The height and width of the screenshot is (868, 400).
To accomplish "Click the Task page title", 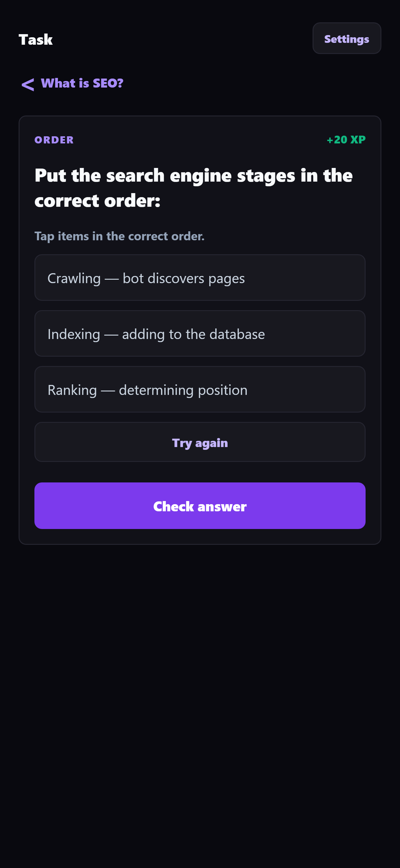I will [36, 40].
